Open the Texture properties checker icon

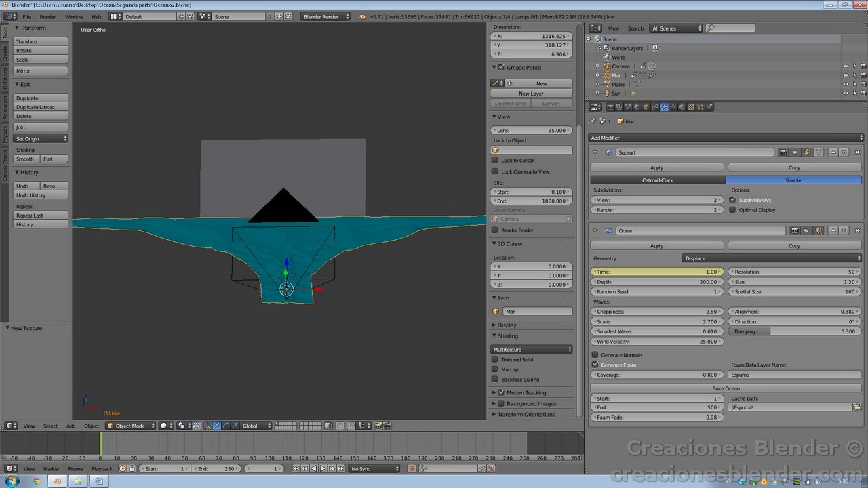[x=691, y=107]
